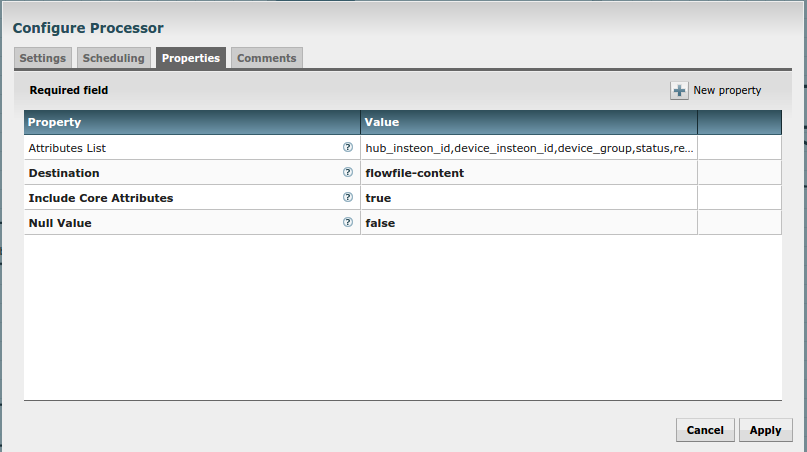Click help icon for Attributes List
The width and height of the screenshot is (807, 452).
348,147
